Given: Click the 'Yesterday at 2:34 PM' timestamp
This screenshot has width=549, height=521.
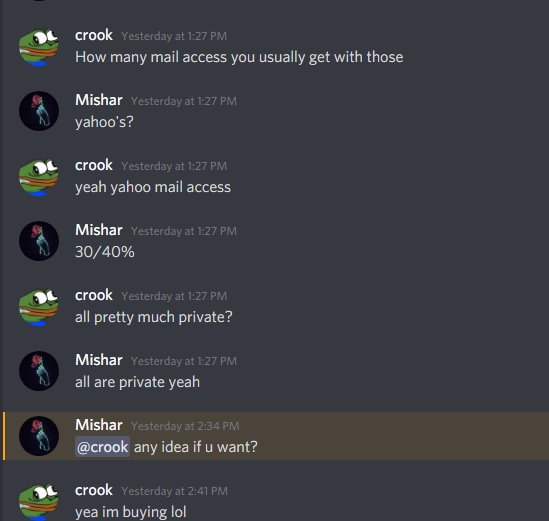Looking at the screenshot, I should 185,426.
